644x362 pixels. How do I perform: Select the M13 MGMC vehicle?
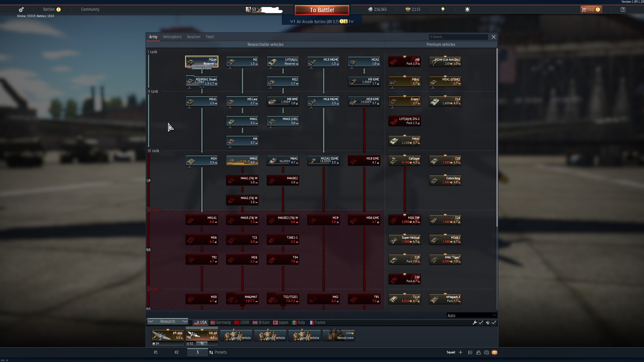pyautogui.click(x=323, y=62)
